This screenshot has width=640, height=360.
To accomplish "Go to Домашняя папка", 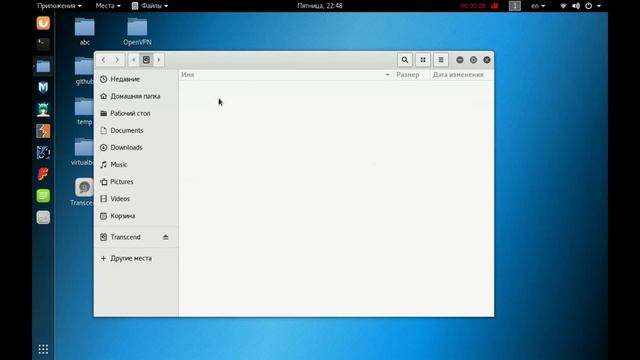I will 136,96.
